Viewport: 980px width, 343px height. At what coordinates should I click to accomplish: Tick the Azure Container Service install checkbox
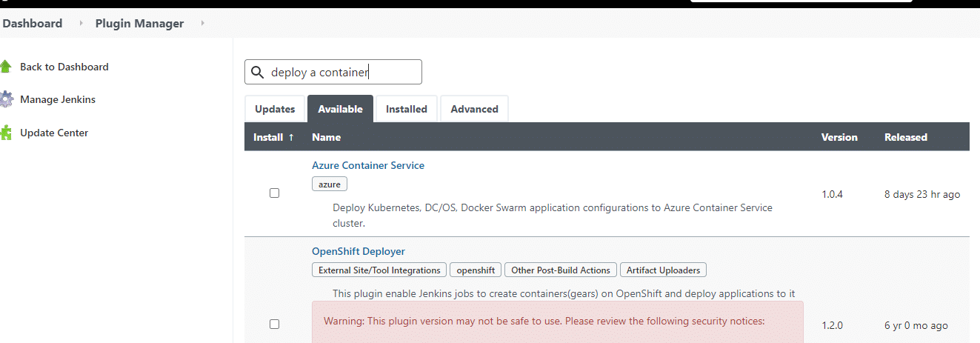[x=274, y=193]
